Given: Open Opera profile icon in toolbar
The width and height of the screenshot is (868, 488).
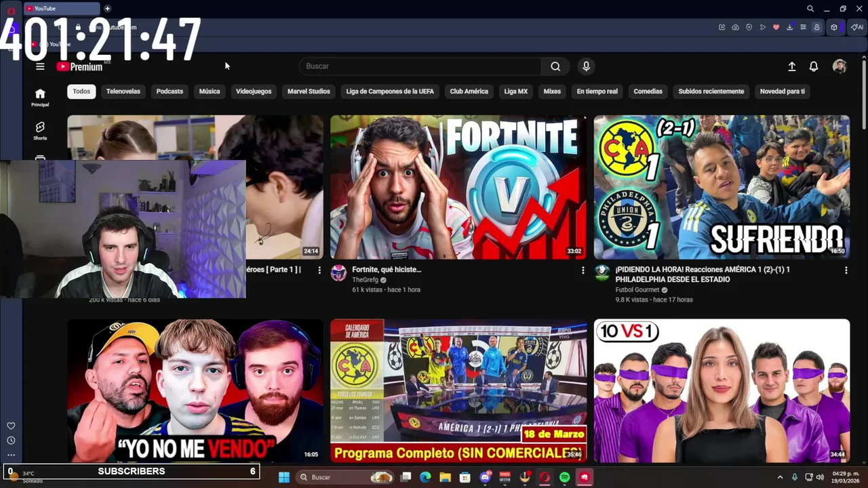Looking at the screenshot, I should click(x=816, y=27).
